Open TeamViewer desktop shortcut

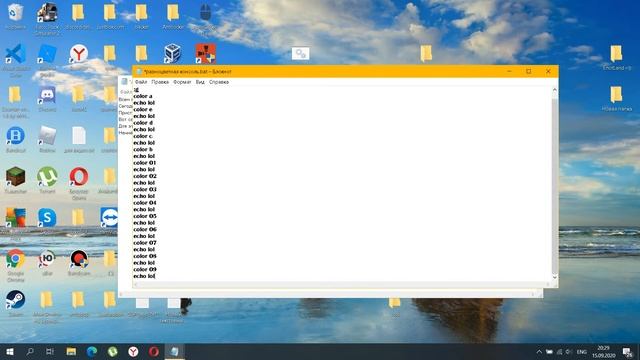(x=109, y=218)
